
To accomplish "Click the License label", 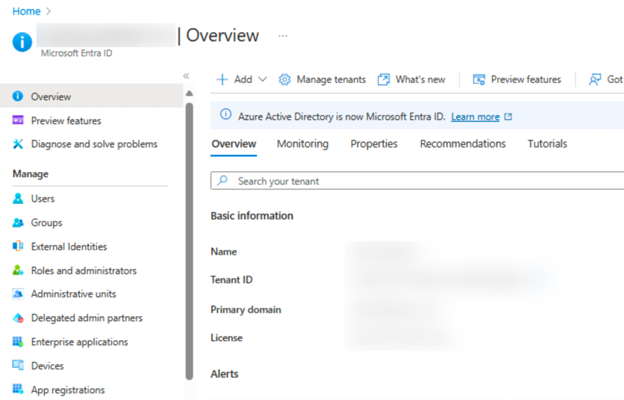I will click(226, 338).
